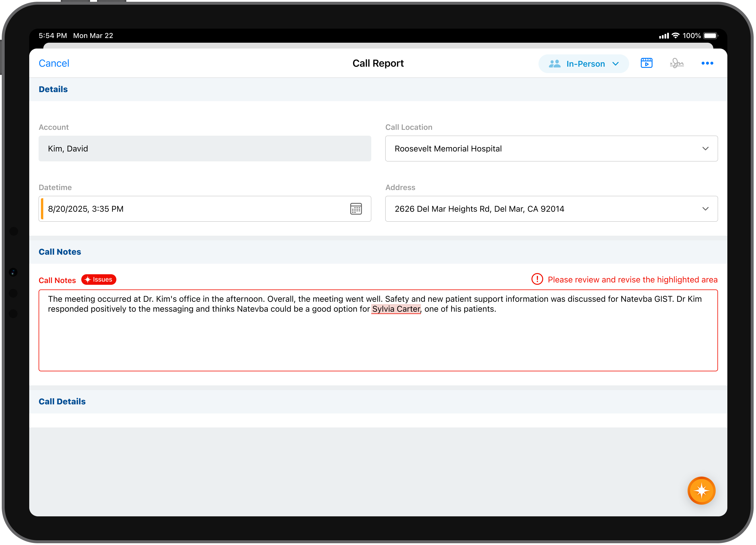Image resolution: width=756 pixels, height=545 pixels.
Task: Tap the orange AI assistant floating button
Action: [701, 490]
